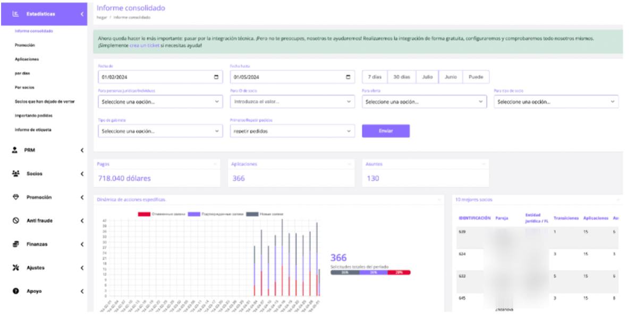Open calendar picker for Fecha de field
This screenshot has height=329, width=644.
216,77
